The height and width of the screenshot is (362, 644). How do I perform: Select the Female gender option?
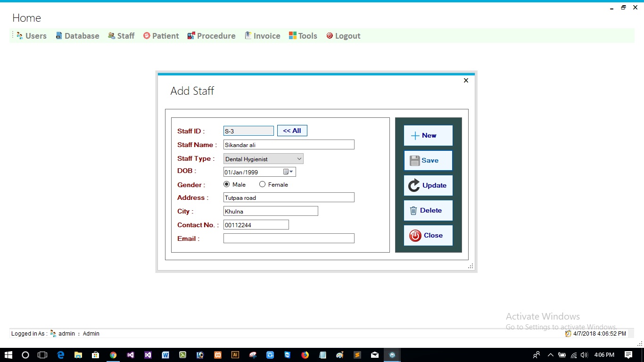(x=262, y=184)
